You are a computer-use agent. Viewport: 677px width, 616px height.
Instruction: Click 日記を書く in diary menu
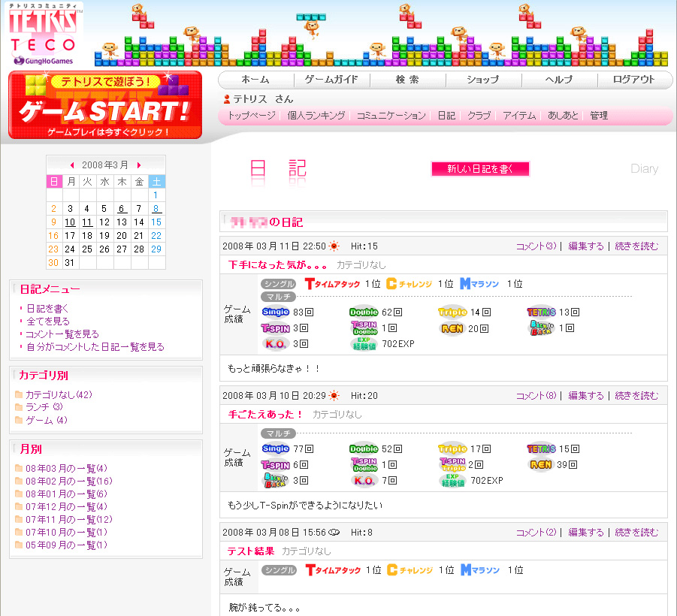[47, 309]
